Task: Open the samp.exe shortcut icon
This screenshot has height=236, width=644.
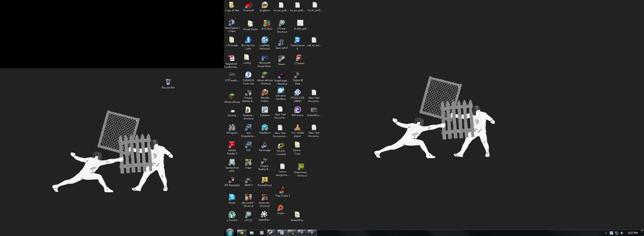Action: coord(265,201)
